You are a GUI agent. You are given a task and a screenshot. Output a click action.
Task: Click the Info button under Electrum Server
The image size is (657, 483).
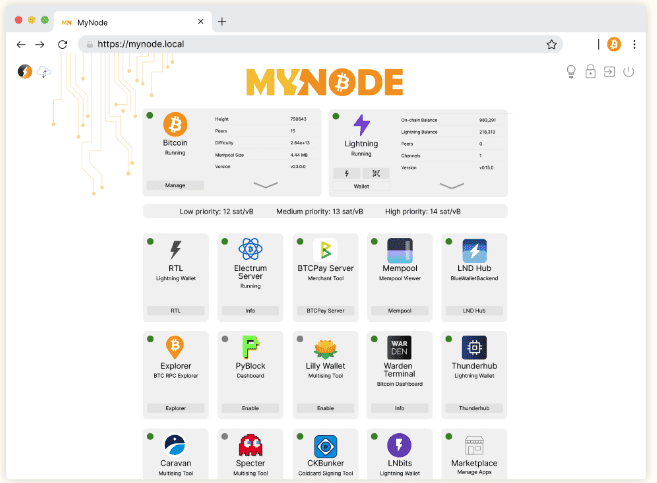click(x=250, y=311)
